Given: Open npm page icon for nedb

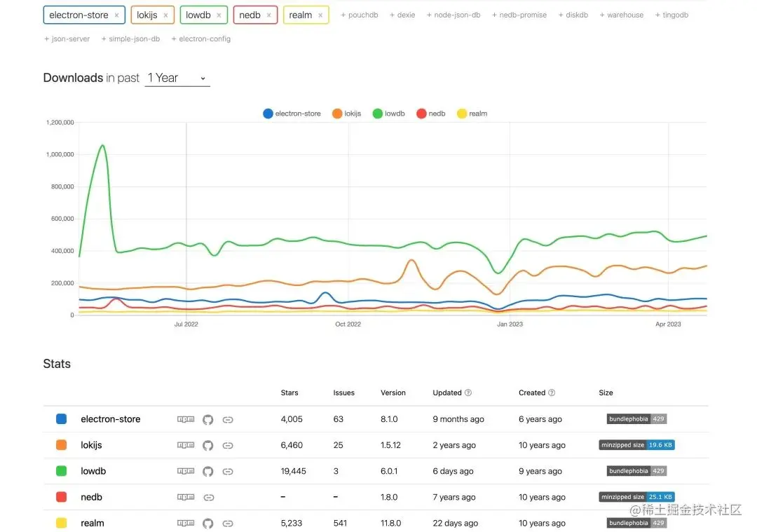Looking at the screenshot, I should click(185, 497).
